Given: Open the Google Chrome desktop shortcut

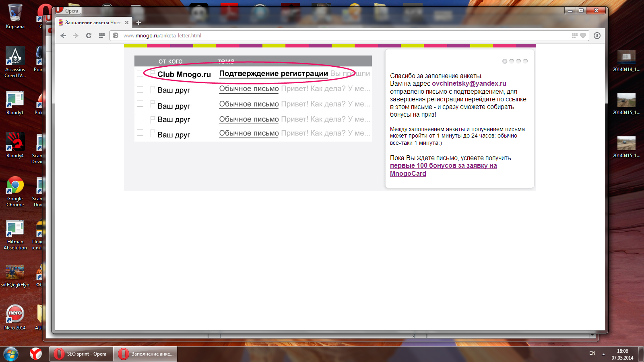Looking at the screenshot, I should pyautogui.click(x=15, y=191).
